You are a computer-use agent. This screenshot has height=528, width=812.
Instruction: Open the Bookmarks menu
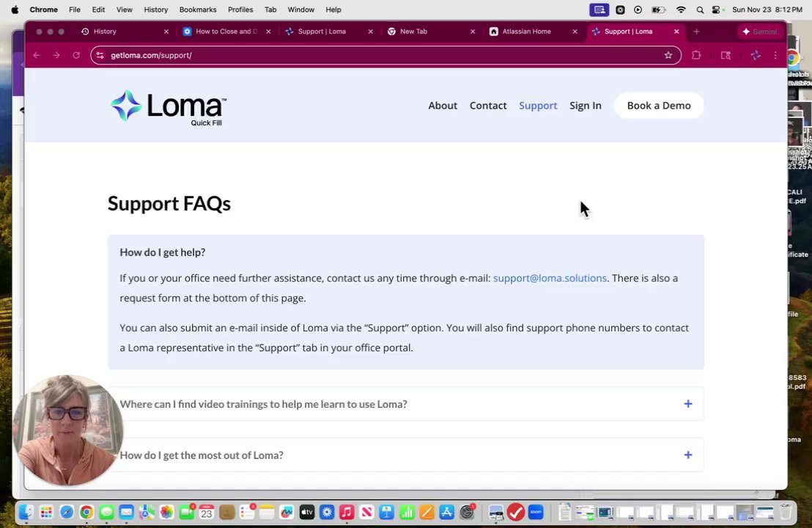click(198, 10)
